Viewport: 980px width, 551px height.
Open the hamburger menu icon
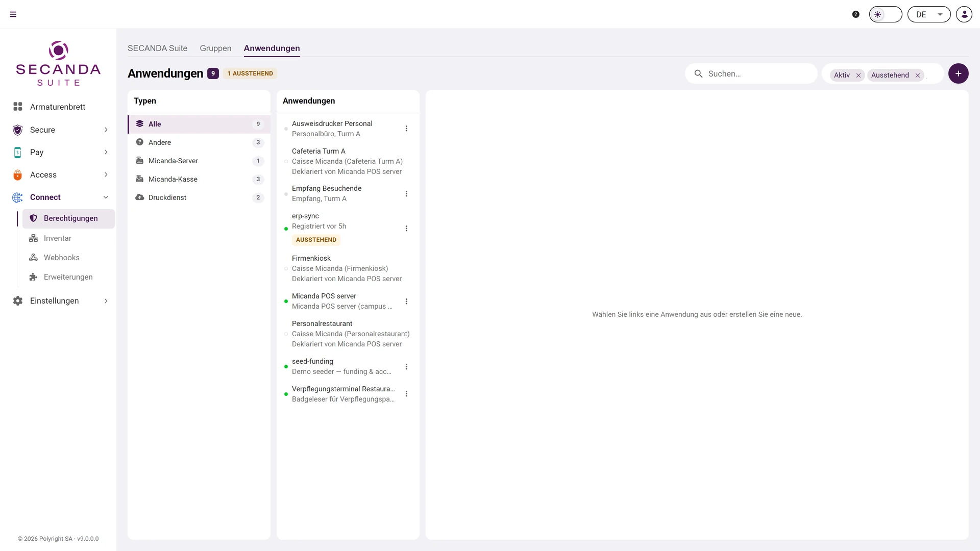[x=13, y=14]
